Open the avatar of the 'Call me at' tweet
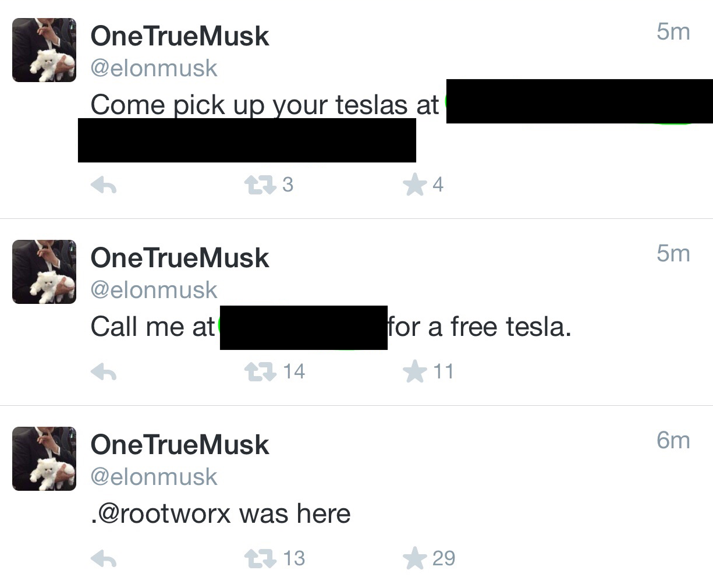Viewport: 713px width, 588px height. [x=44, y=272]
